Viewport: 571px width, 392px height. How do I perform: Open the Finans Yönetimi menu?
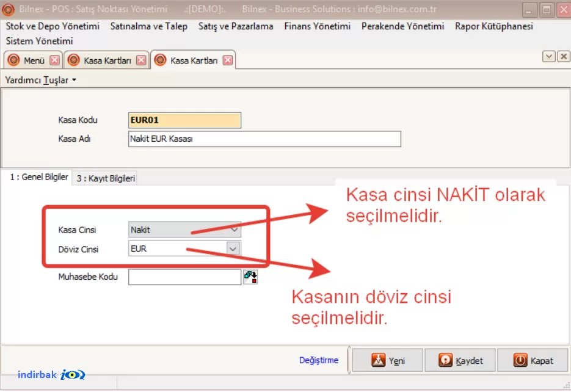point(317,26)
